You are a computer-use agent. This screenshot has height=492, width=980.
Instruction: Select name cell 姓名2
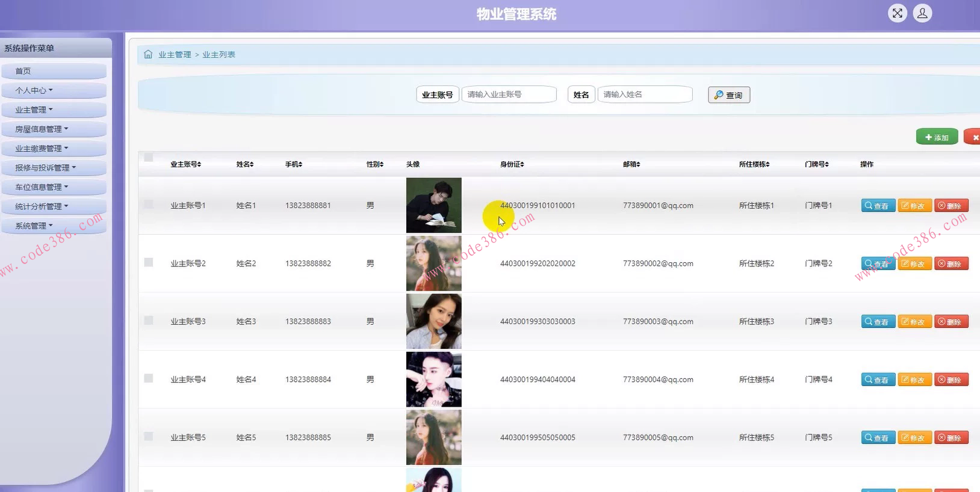[246, 263]
